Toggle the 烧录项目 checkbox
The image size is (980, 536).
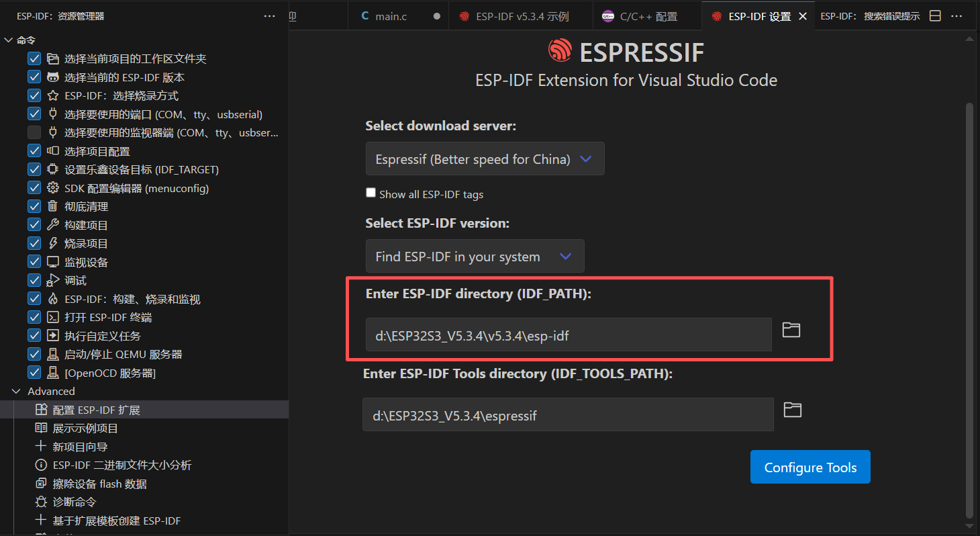[34, 244]
